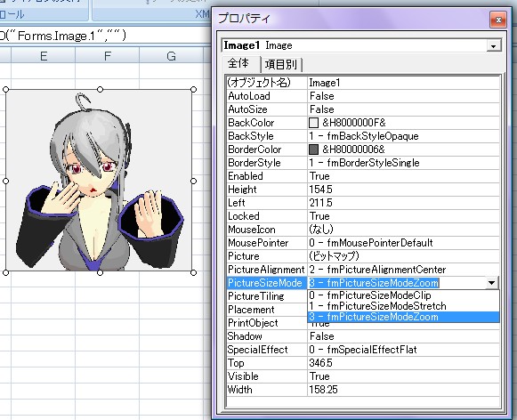Click the formula bar with Forms.Image.1
The height and width of the screenshot is (420, 517).
106,36
